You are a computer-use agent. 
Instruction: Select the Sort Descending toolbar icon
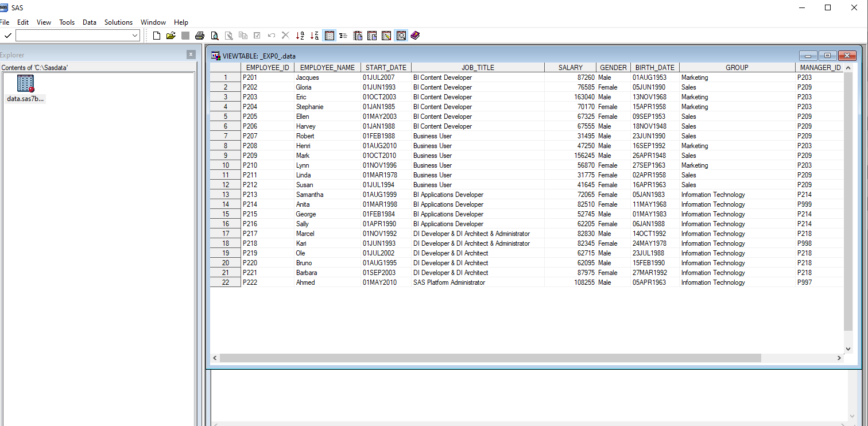pos(313,36)
